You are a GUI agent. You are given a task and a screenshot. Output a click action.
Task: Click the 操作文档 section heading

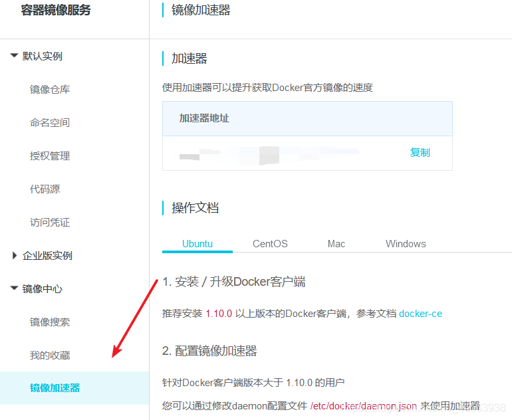pos(195,208)
